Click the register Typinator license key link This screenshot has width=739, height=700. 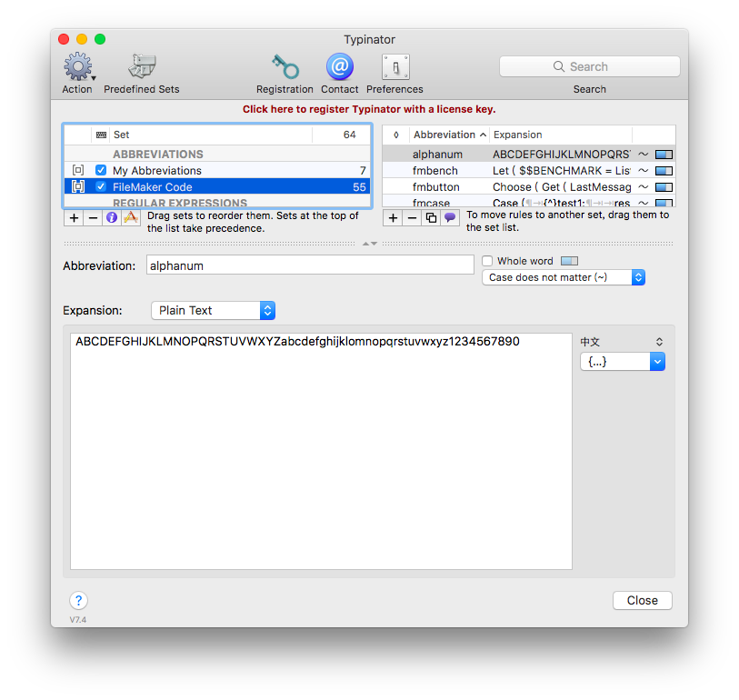(369, 109)
